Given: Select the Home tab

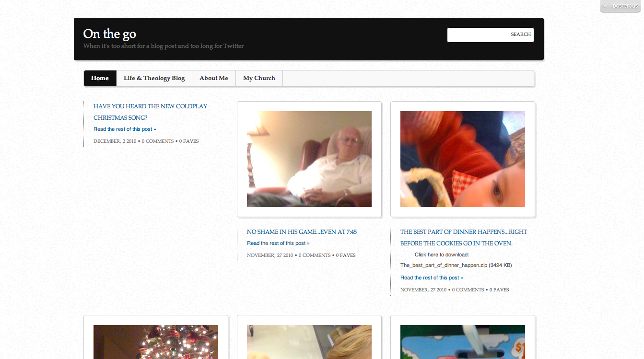Looking at the screenshot, I should tap(100, 78).
